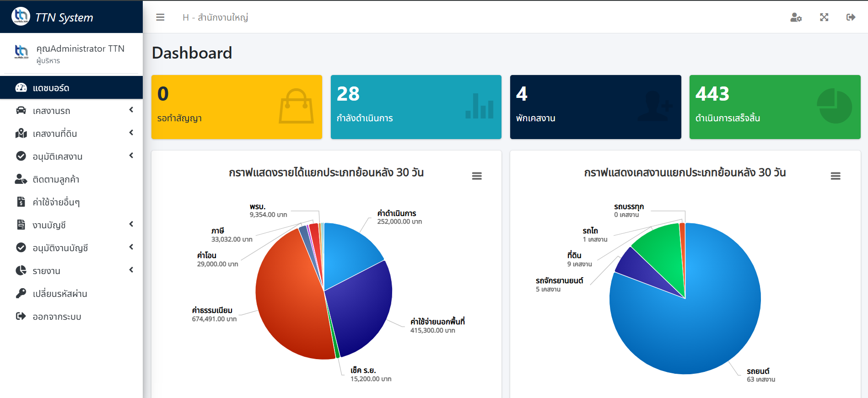Click the red ค่าธรรมเนียม pie slice
The image size is (868, 398).
288,302
